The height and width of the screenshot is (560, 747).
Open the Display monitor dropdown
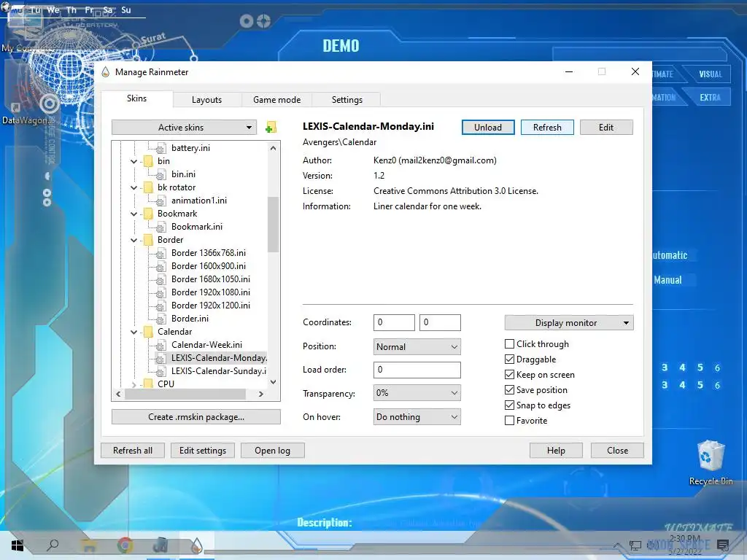click(x=569, y=323)
